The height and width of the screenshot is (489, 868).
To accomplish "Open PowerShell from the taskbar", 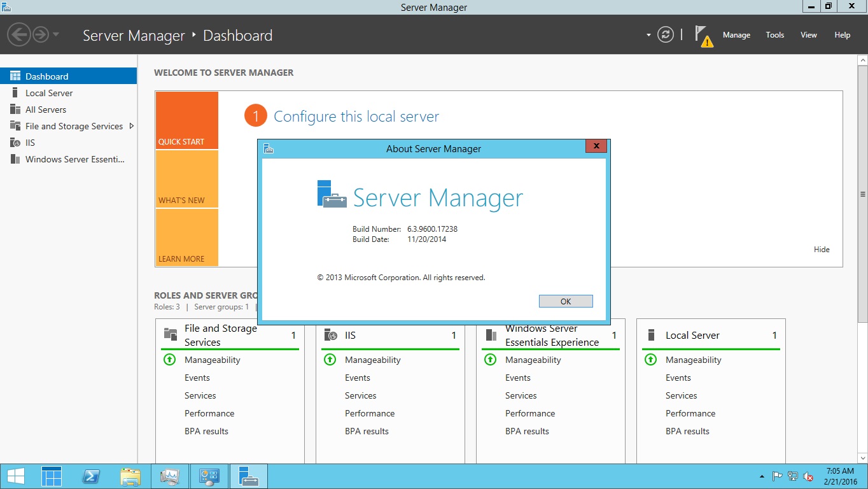I will 91,476.
